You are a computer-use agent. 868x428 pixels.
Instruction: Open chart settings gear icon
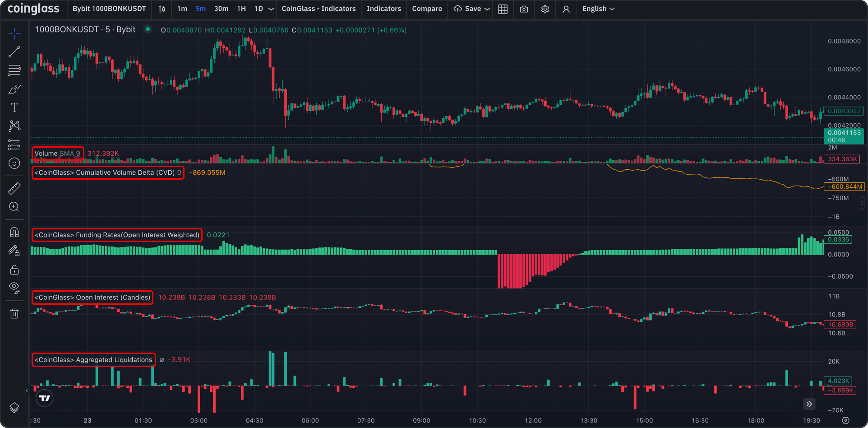(x=545, y=9)
